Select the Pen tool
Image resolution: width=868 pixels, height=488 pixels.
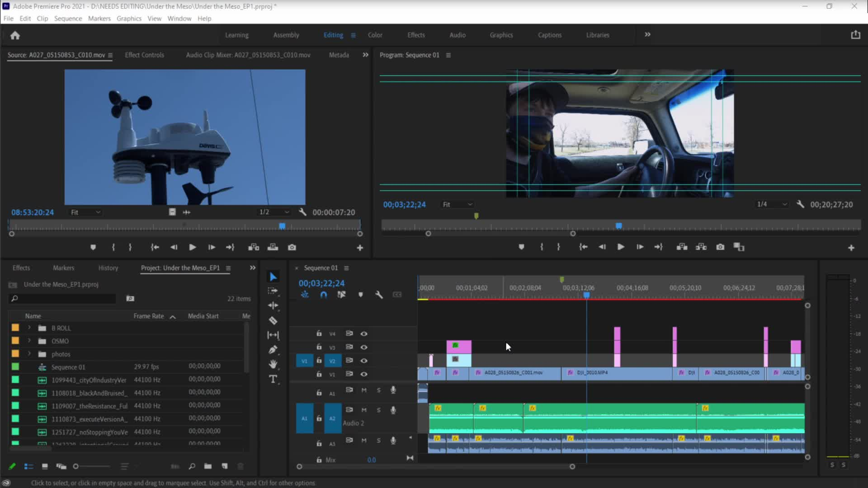[x=273, y=349]
